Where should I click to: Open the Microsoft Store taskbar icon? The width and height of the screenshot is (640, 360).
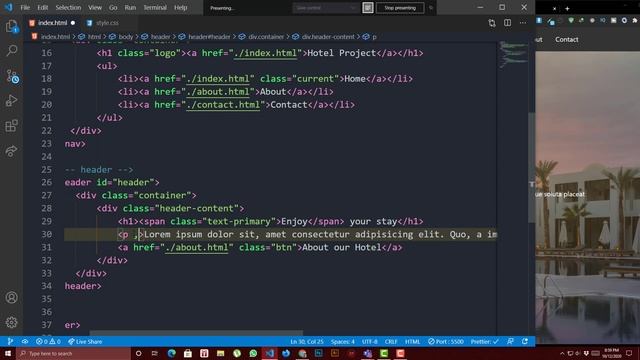click(x=188, y=353)
